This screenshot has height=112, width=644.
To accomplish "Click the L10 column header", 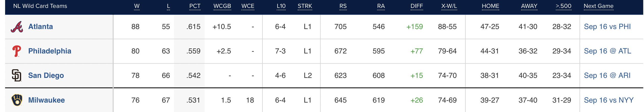I will (x=281, y=6).
